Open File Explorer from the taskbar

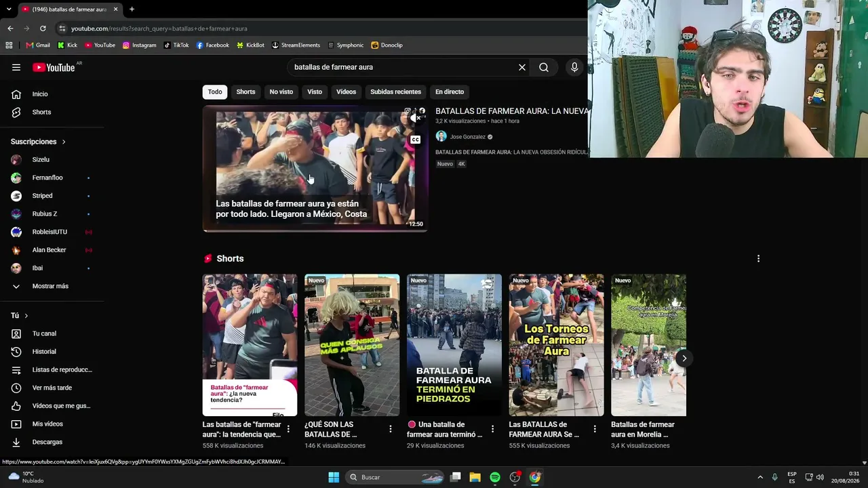pyautogui.click(x=475, y=477)
